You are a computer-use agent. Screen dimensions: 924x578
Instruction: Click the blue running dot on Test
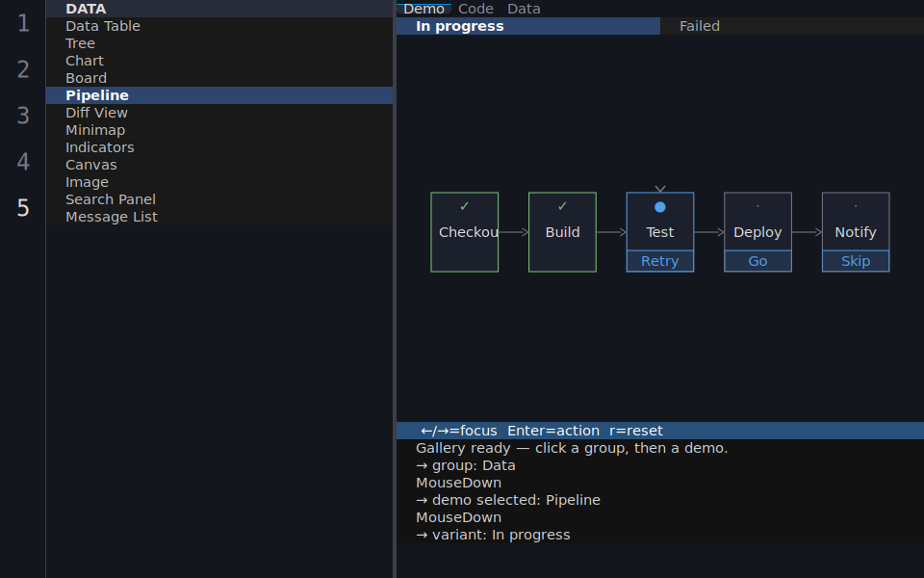pos(660,207)
